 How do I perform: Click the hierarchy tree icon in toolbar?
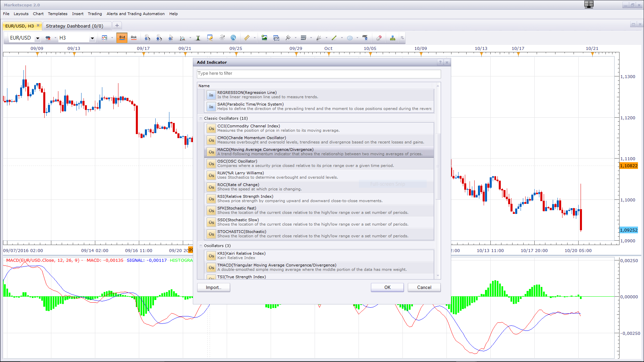pos(392,38)
